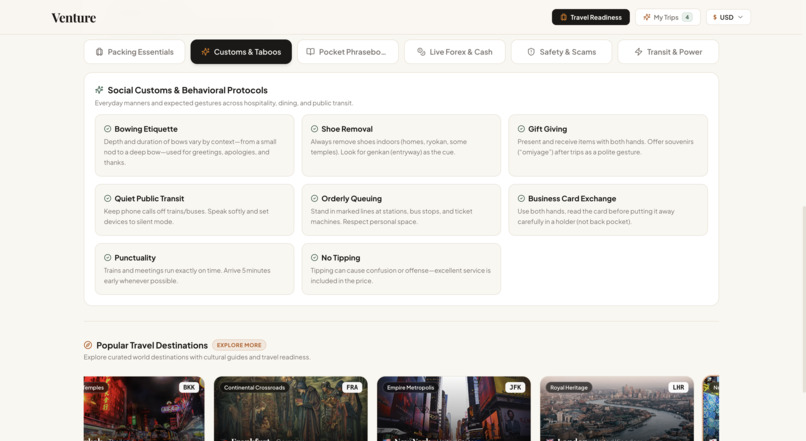Image resolution: width=806 pixels, height=441 pixels.
Task: Click the Social Customs & Behavioral Protocols heading
Action: click(188, 90)
